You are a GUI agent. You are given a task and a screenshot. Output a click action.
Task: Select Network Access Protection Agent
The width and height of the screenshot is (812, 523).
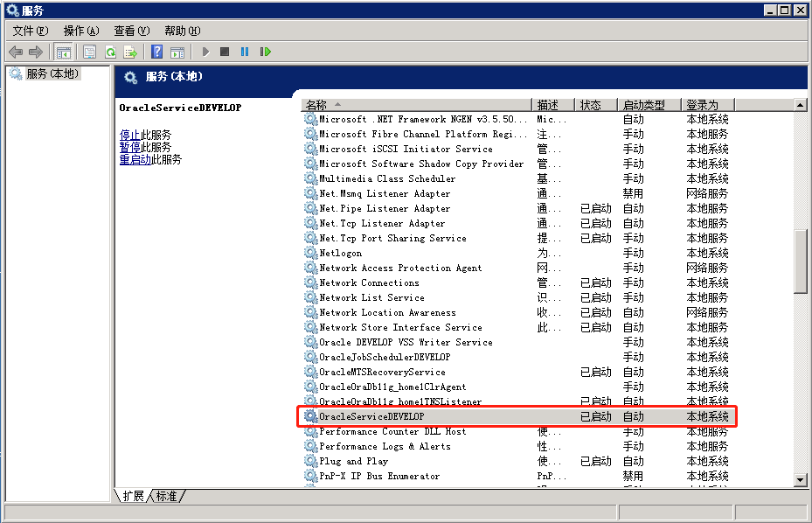tap(400, 268)
